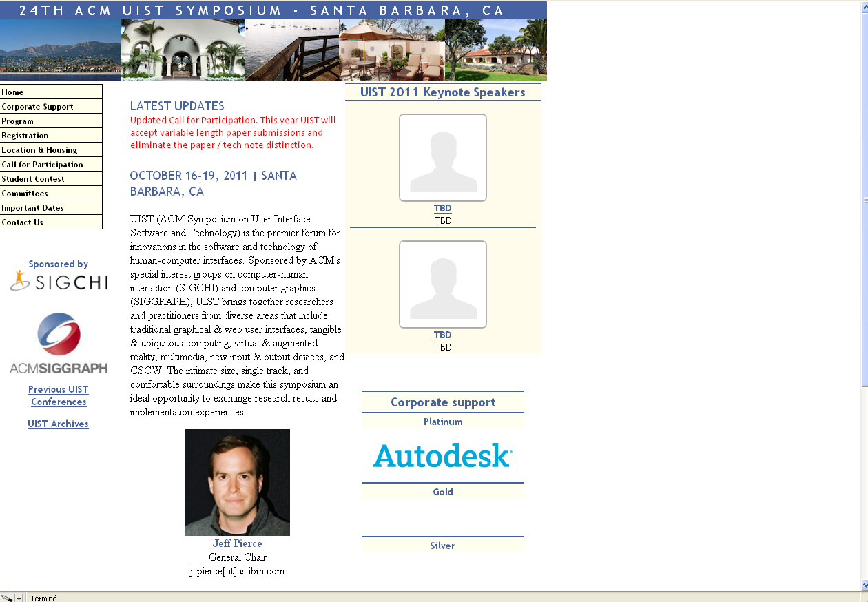This screenshot has height=602, width=868.
Task: Click the Jeff Pierce name link
Action: (237, 543)
